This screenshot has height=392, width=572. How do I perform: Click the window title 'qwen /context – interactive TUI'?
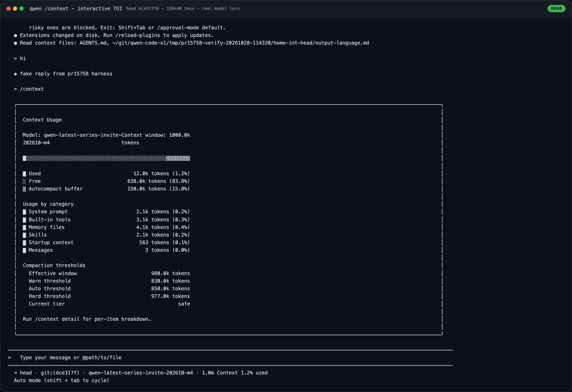(x=76, y=8)
